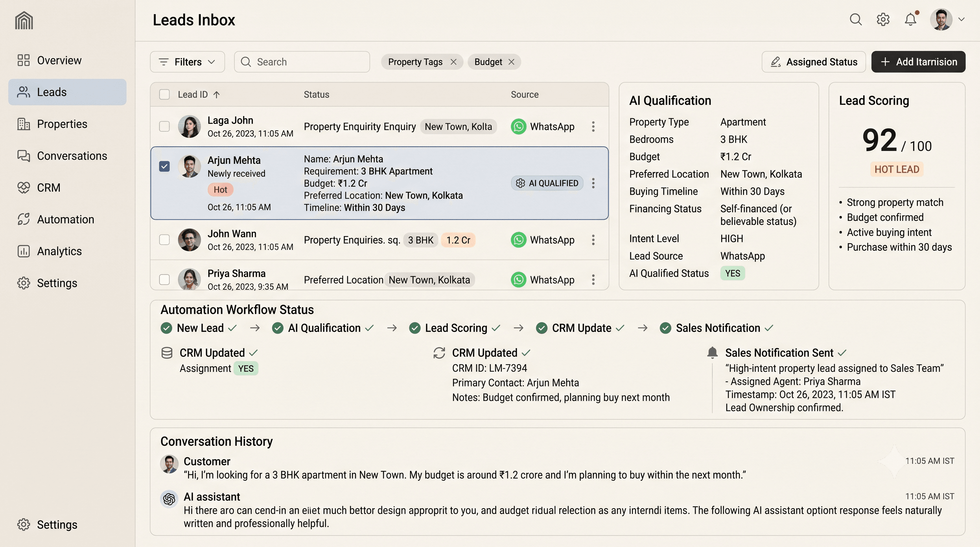Check the Priya Sharma lead checkbox
The width and height of the screenshot is (980, 547).
click(165, 280)
